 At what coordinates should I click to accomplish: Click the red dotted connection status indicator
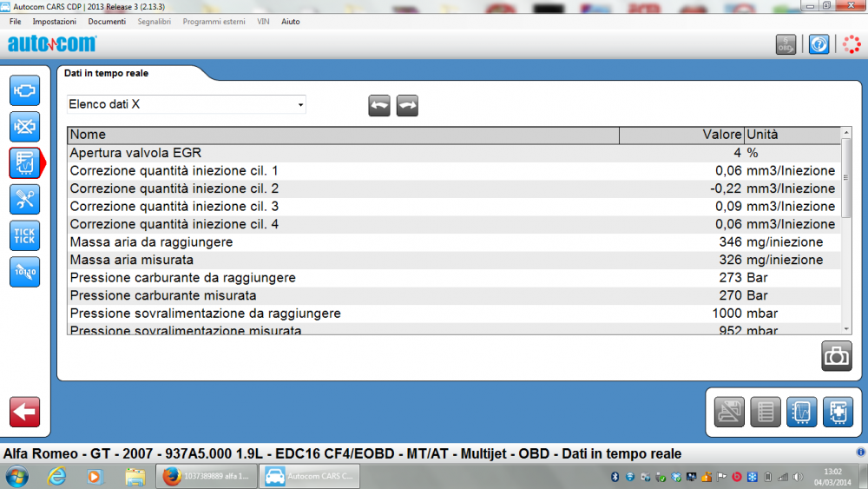pos(852,44)
